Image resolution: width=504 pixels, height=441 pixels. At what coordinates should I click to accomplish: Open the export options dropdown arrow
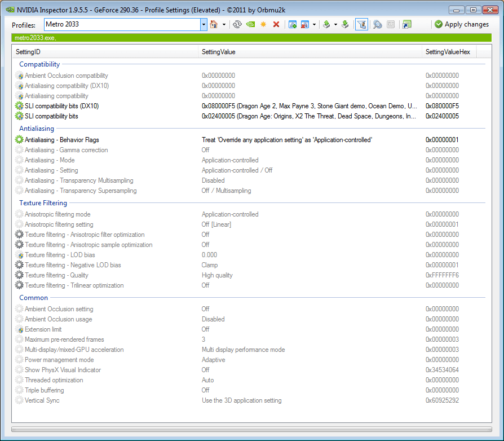click(x=335, y=25)
